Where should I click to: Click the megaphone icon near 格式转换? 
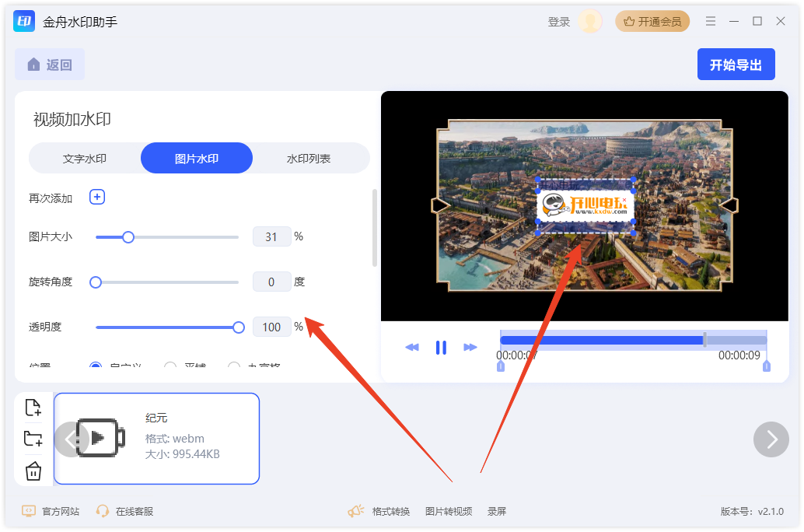[x=355, y=511]
